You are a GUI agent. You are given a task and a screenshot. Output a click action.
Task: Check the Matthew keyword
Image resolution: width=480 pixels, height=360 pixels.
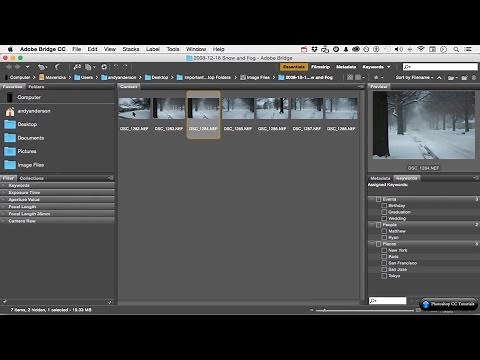(384, 231)
